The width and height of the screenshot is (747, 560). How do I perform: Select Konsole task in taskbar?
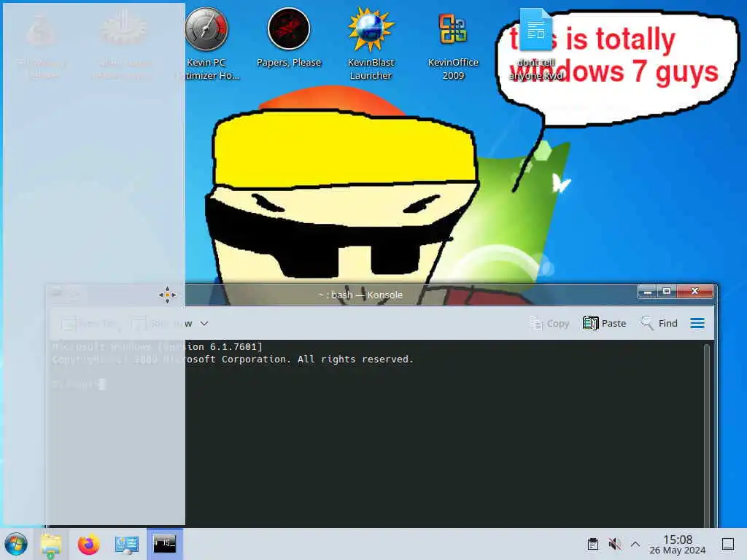point(164,544)
